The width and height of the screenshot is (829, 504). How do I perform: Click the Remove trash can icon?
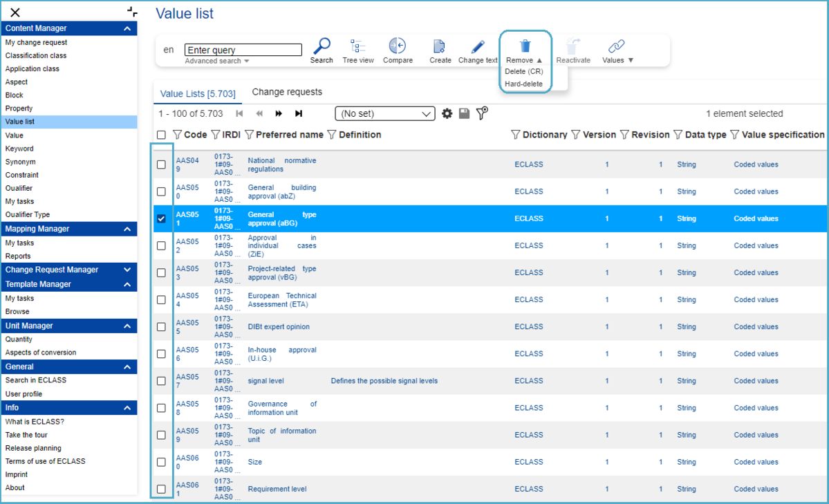click(525, 46)
